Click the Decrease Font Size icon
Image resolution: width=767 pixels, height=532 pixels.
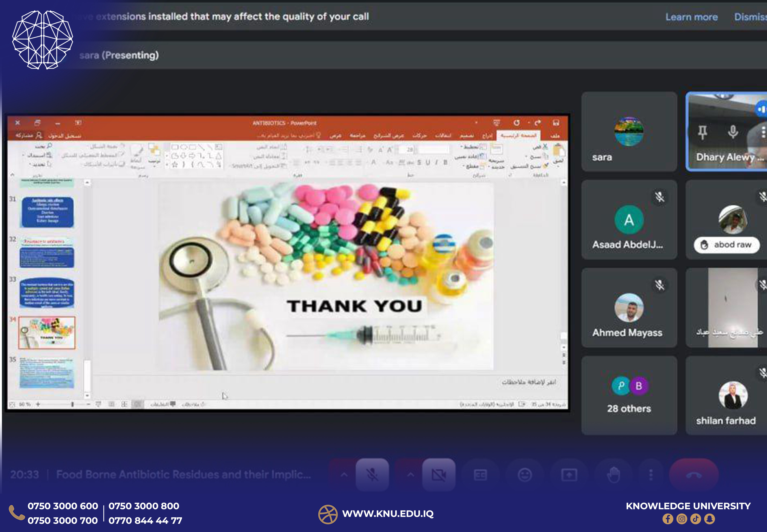pyautogui.click(x=380, y=150)
